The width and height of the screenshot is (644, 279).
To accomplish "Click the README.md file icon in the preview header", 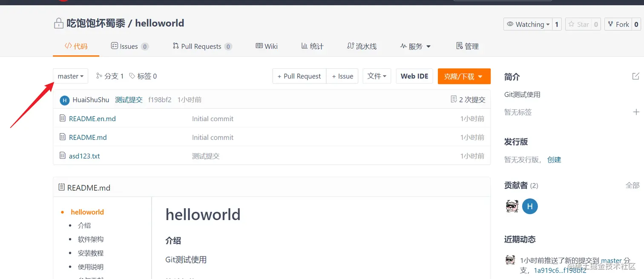I will click(x=62, y=187).
